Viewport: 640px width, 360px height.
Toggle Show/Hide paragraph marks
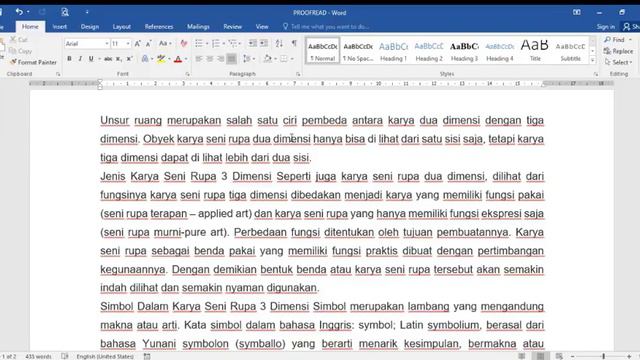(x=294, y=43)
